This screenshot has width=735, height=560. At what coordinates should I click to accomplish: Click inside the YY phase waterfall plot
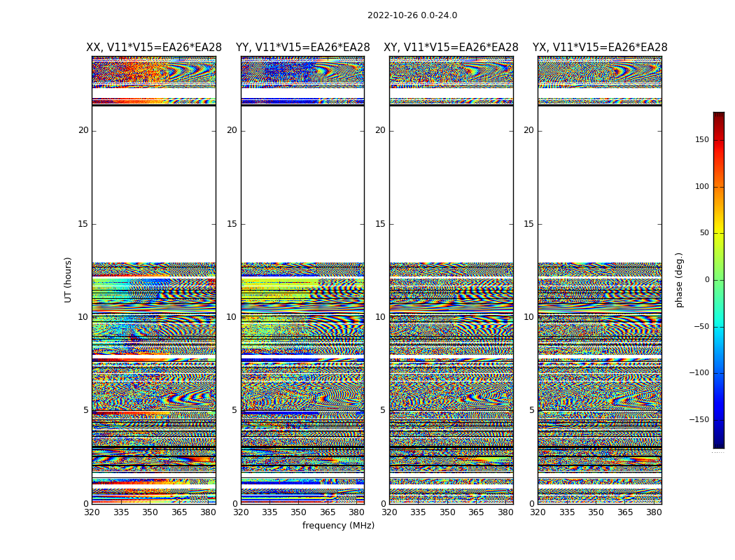click(x=303, y=280)
